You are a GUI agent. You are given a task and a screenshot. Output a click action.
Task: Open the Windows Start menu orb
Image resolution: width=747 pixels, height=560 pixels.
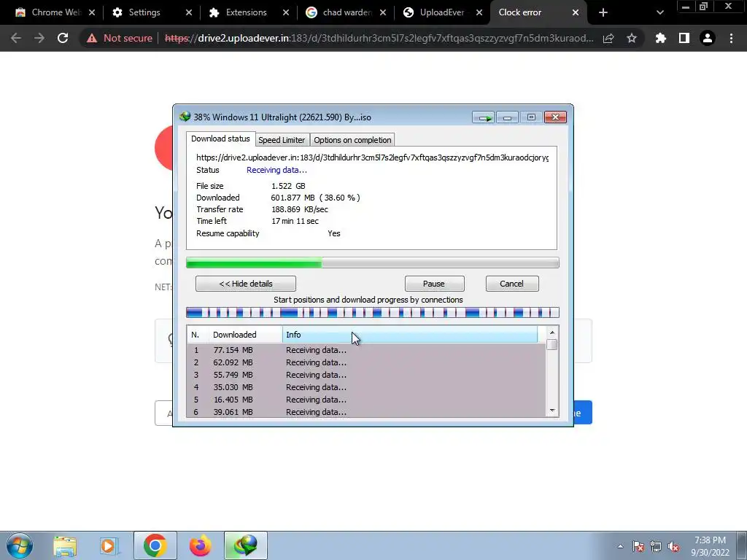tap(20, 545)
